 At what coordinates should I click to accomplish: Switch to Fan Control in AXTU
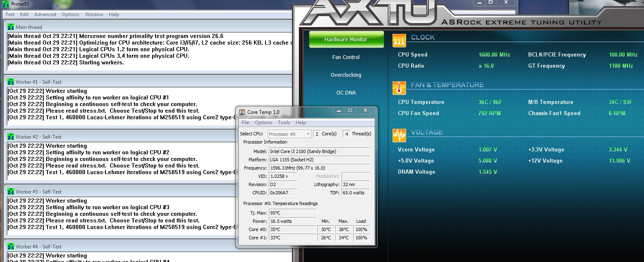click(346, 57)
